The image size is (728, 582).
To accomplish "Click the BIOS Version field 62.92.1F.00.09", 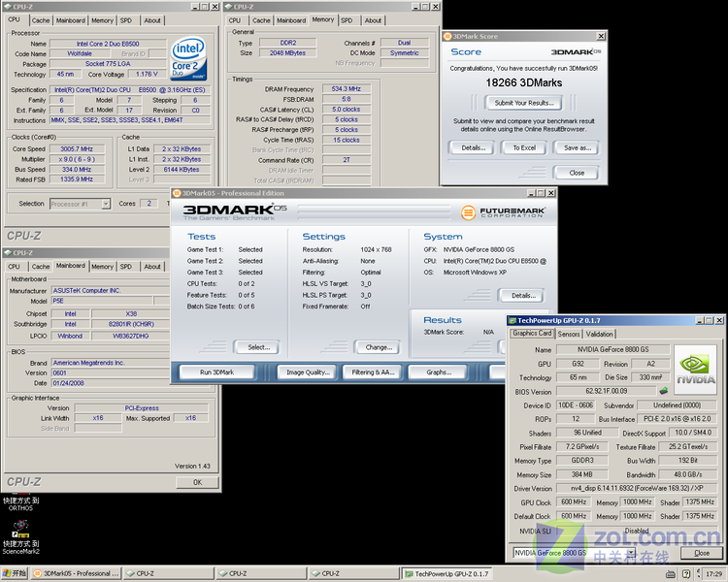I will pyautogui.click(x=607, y=391).
